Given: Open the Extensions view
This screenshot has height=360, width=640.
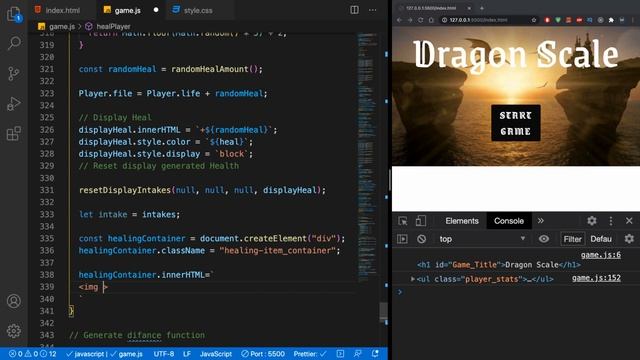Looking at the screenshot, I should (14, 133).
